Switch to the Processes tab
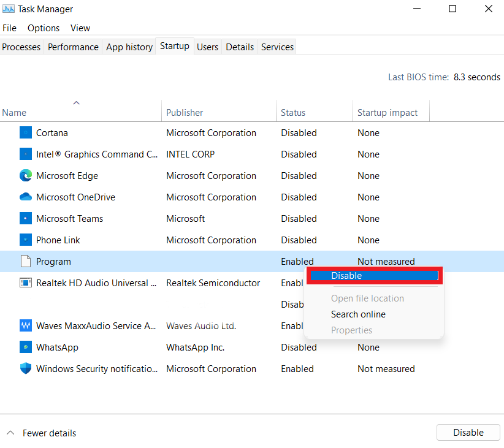This screenshot has width=504, height=448. pos(21,47)
